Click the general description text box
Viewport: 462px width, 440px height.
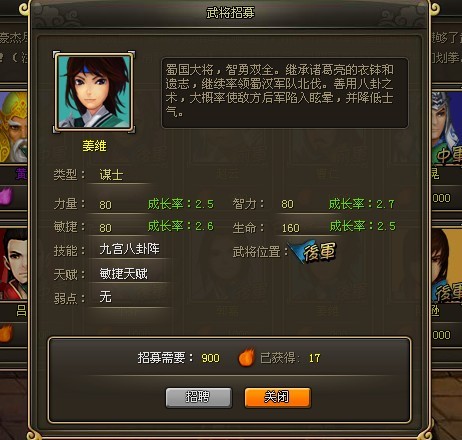click(x=285, y=93)
